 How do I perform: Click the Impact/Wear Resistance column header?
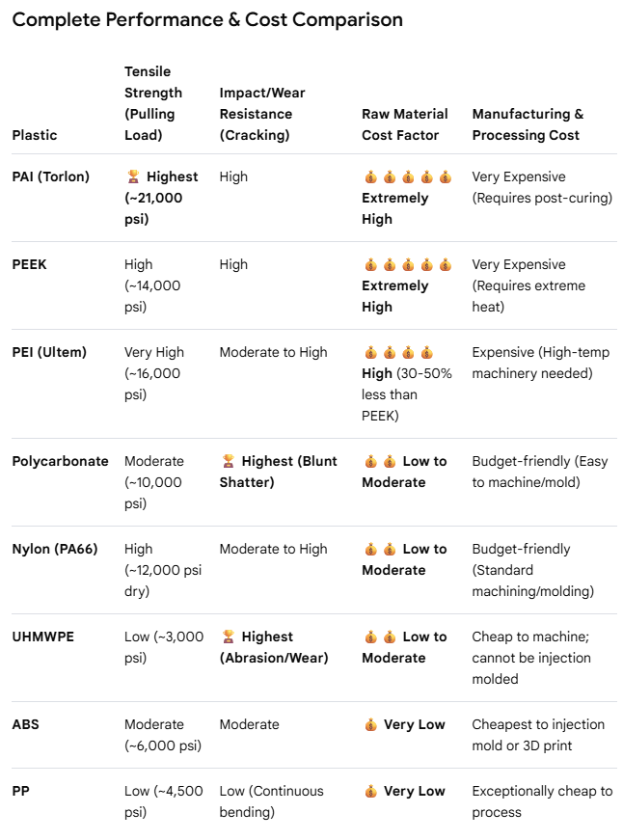click(x=262, y=114)
